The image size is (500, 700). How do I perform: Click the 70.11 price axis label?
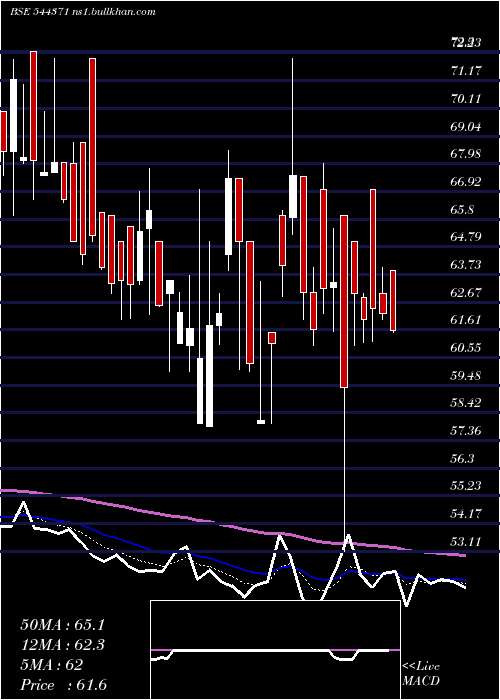click(466, 98)
